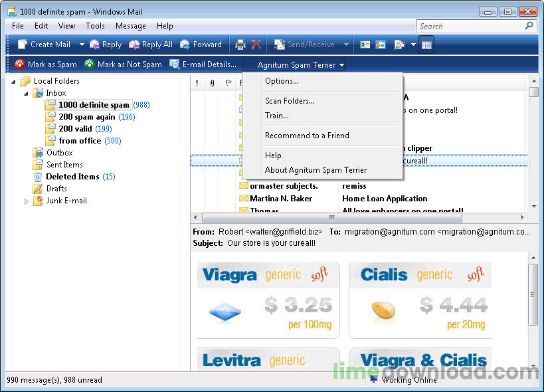Open the Contacts icon in toolbar

(365, 45)
